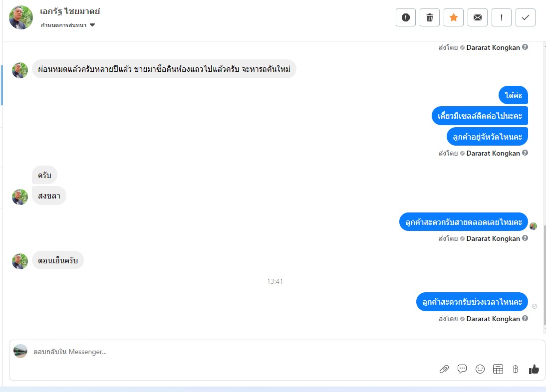Click bottom Dararat Kongkan sender name

[493, 319]
